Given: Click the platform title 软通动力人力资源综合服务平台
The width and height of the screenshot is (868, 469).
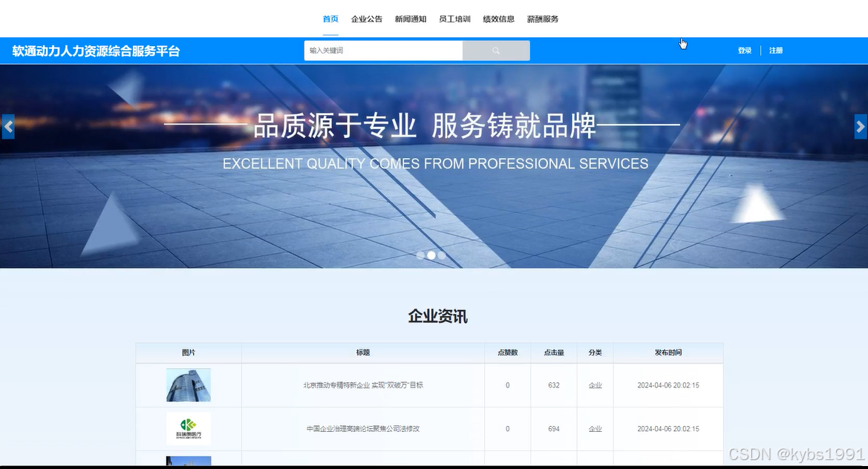Looking at the screenshot, I should pyautogui.click(x=97, y=51).
